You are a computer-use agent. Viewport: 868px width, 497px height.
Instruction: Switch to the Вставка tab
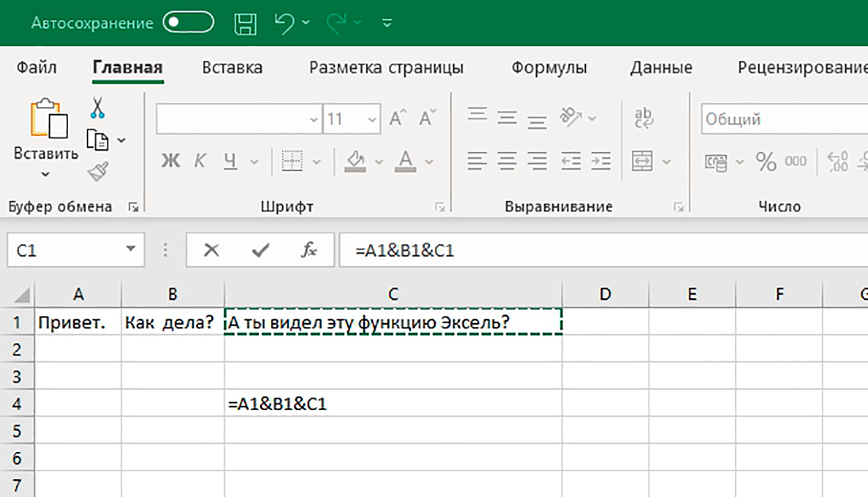click(232, 67)
